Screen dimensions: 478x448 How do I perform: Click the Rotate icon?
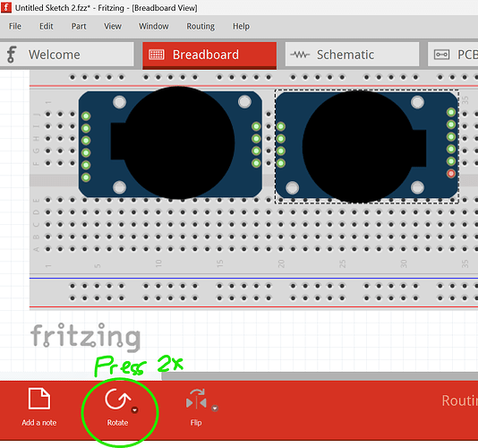[x=117, y=399]
